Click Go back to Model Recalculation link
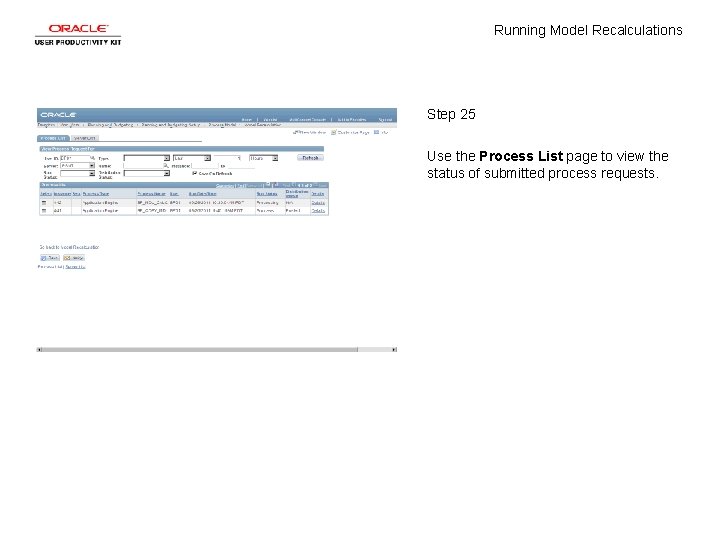Image resolution: width=720 pixels, height=540 pixels. [x=69, y=247]
